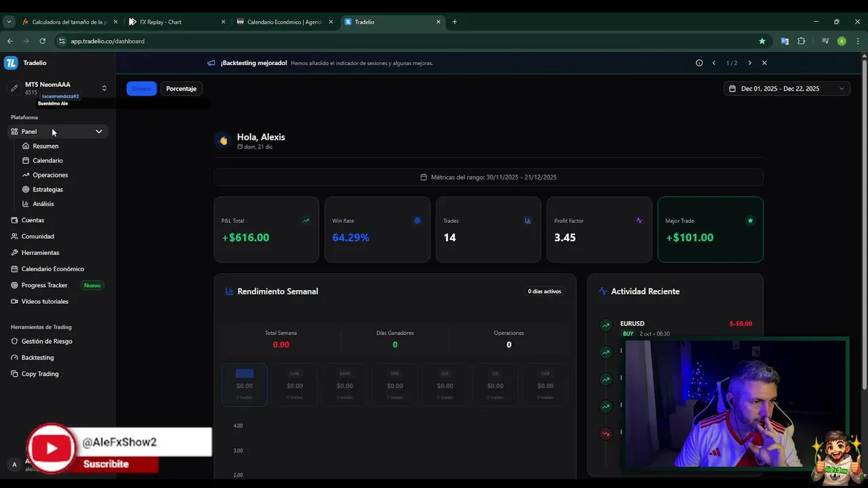Open the browser extensions puzzle icon
868x488 pixels.
[x=801, y=41]
